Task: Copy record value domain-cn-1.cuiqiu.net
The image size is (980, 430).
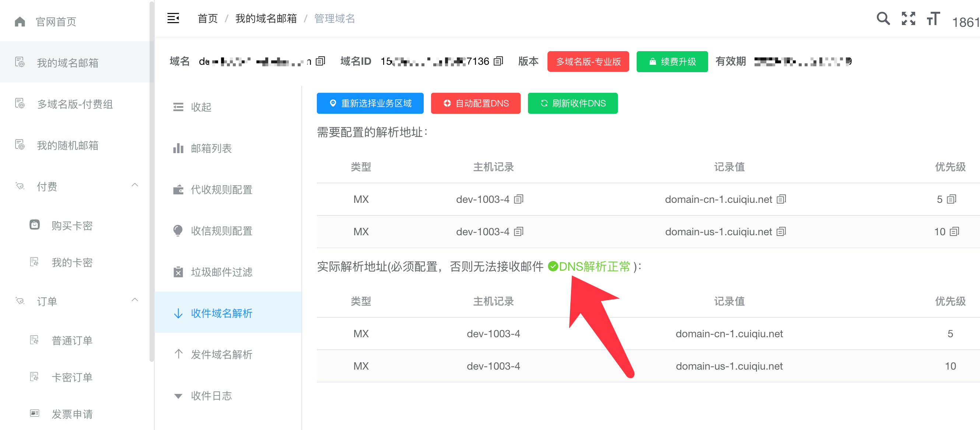Action: click(x=781, y=199)
